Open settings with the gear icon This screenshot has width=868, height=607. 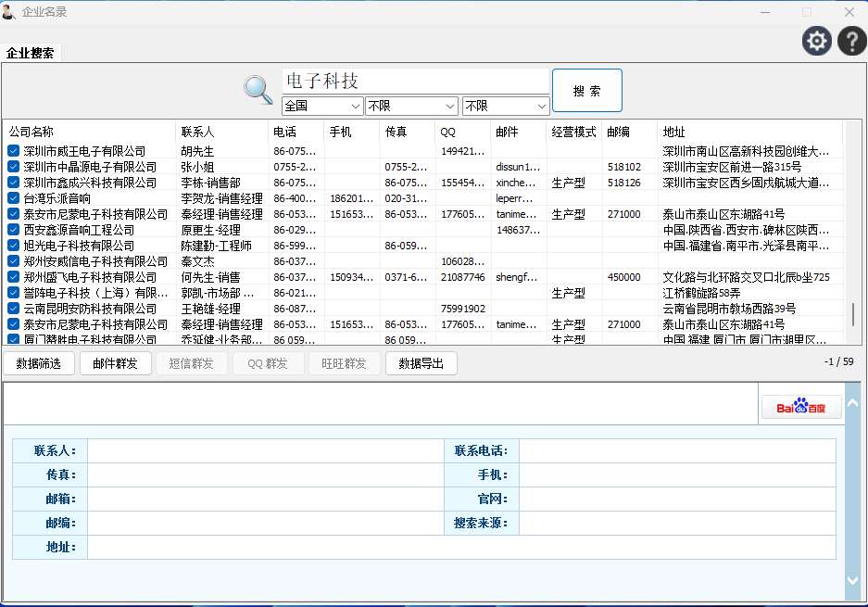coord(816,41)
